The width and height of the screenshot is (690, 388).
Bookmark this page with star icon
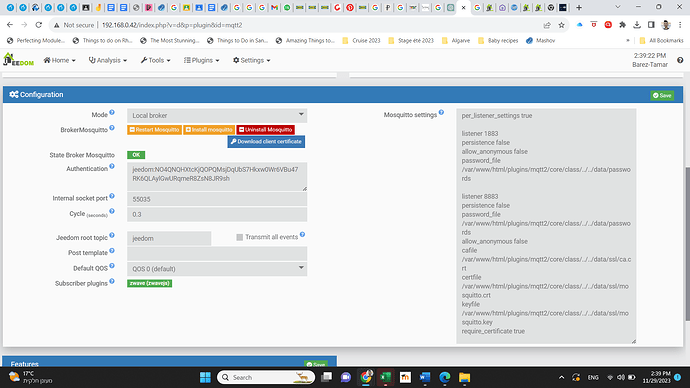[562, 25]
